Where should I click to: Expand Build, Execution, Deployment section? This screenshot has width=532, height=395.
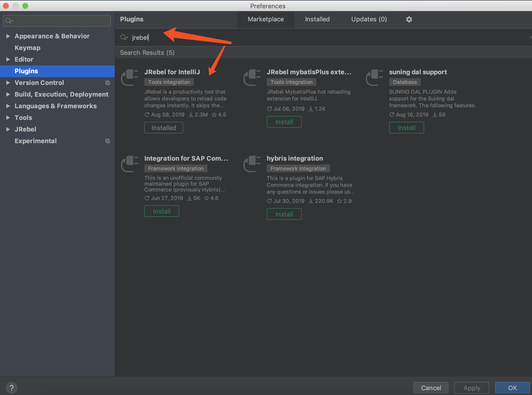pos(8,94)
